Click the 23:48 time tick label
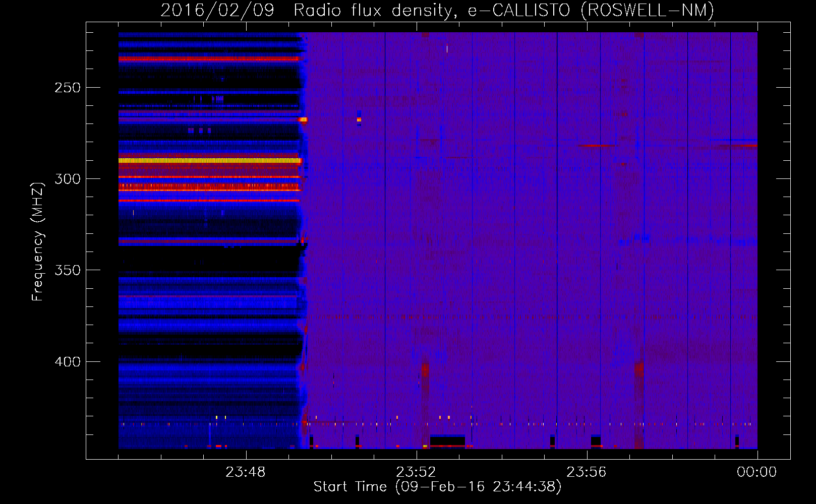 coord(246,472)
